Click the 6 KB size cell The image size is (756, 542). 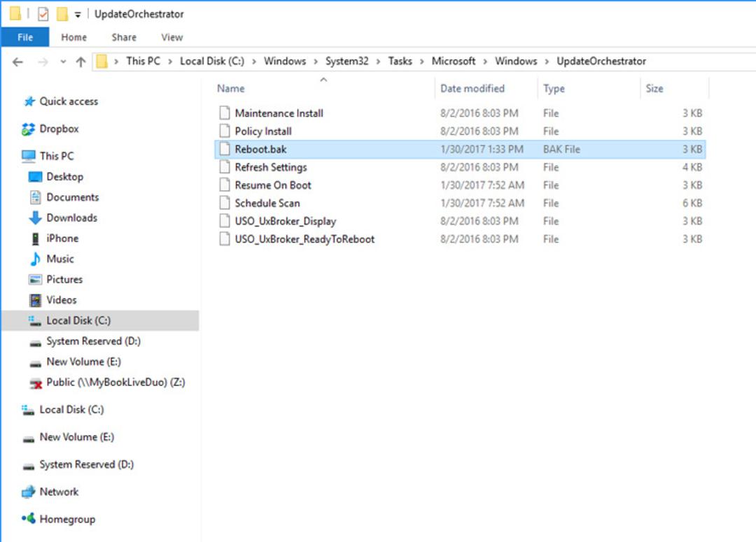pos(692,204)
